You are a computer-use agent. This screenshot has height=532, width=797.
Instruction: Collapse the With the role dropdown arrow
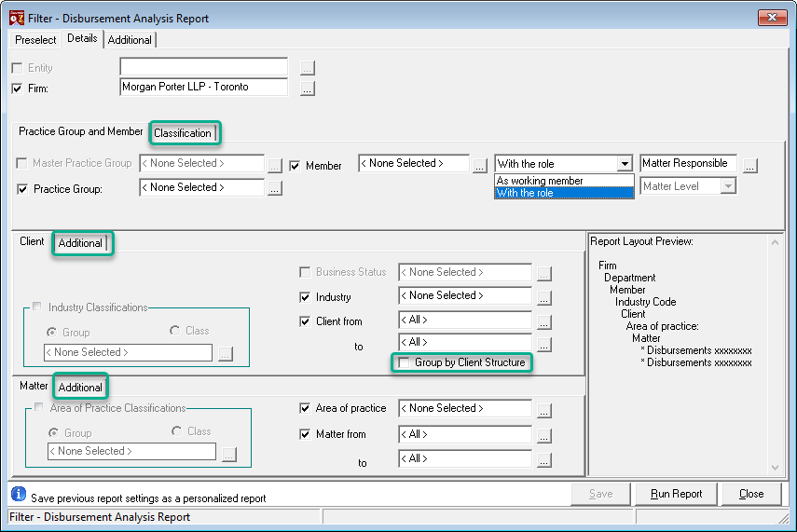pos(625,164)
